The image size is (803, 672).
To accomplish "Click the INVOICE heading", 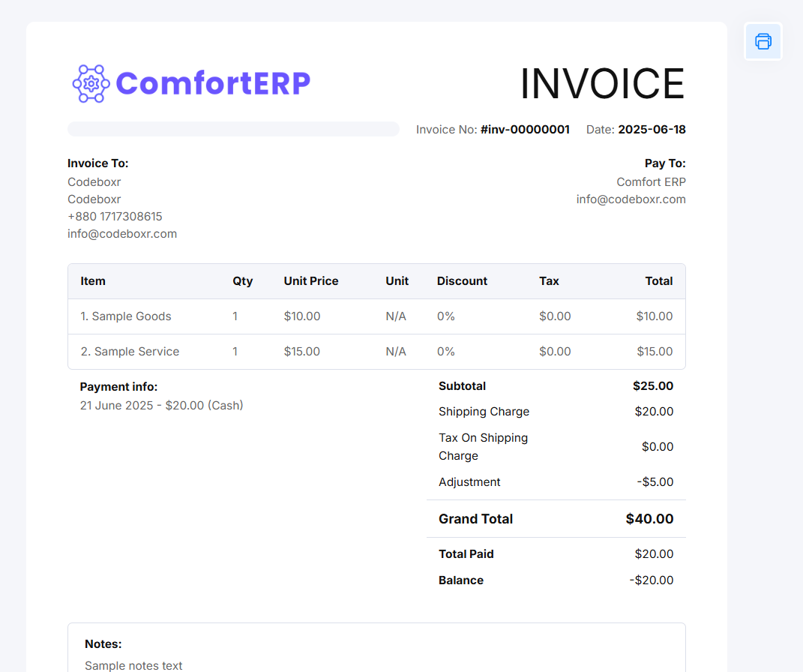I will 602,83.
